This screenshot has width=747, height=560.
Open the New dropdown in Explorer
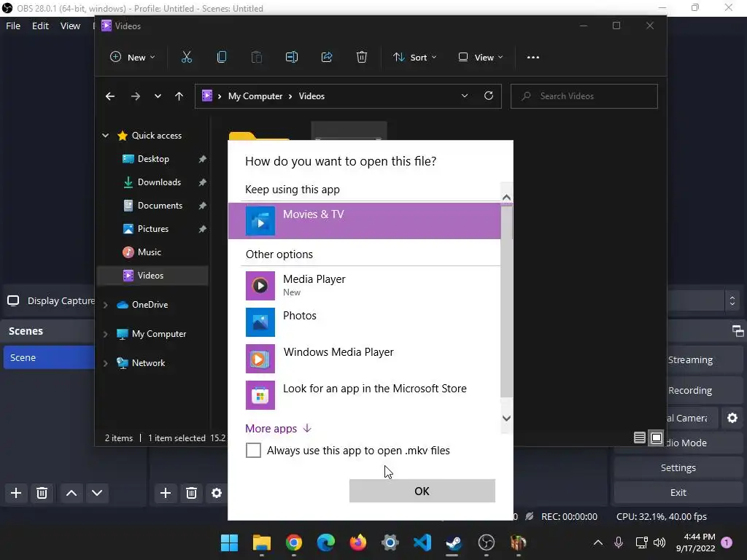pos(133,57)
